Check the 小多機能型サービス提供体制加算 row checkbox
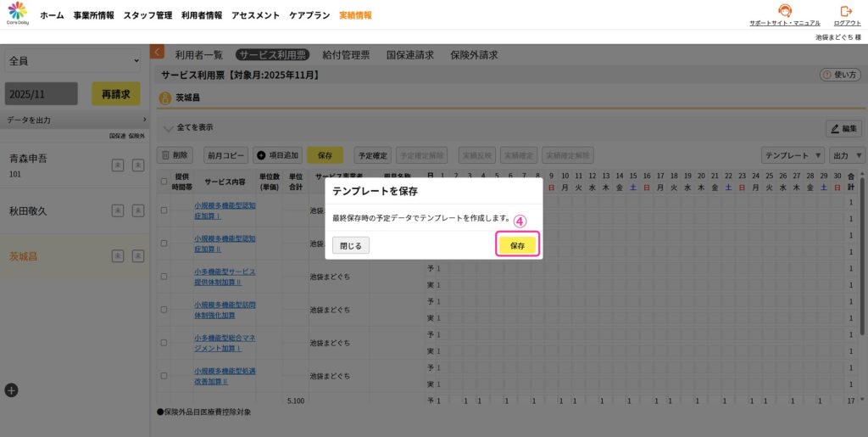The height and width of the screenshot is (437, 868). tap(164, 277)
